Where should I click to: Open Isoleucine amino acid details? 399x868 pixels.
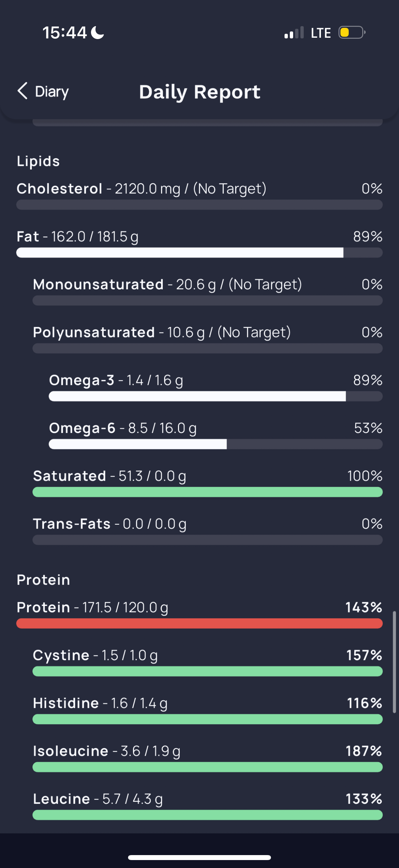(x=207, y=757)
